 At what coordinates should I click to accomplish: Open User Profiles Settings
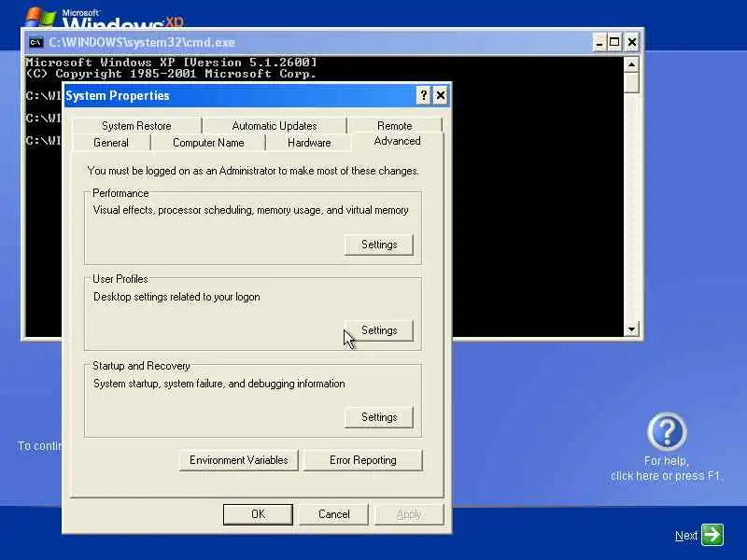point(379,330)
